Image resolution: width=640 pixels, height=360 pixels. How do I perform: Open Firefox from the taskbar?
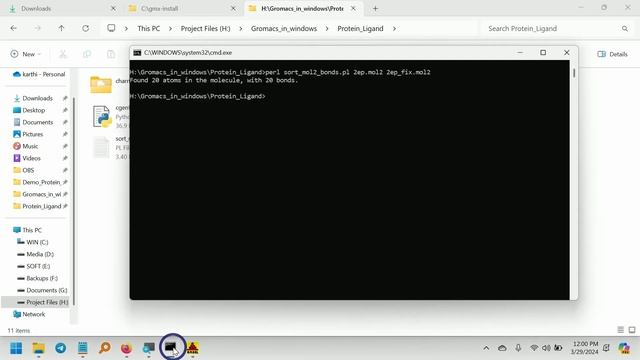[x=127, y=348]
